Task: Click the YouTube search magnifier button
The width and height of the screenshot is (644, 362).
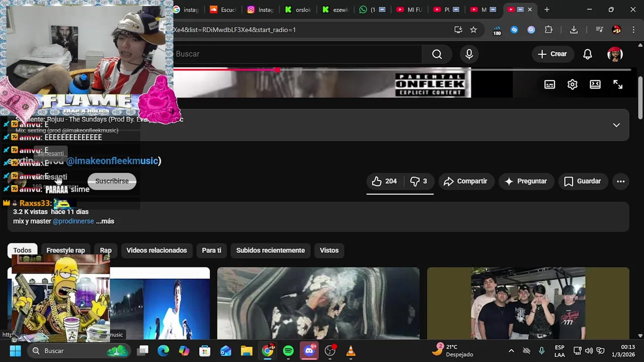Action: click(x=437, y=54)
